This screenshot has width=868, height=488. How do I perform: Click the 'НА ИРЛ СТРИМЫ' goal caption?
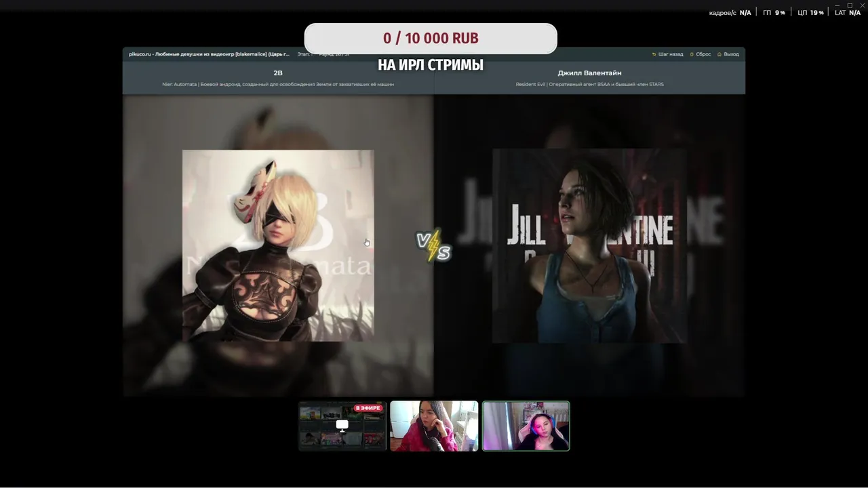click(431, 65)
